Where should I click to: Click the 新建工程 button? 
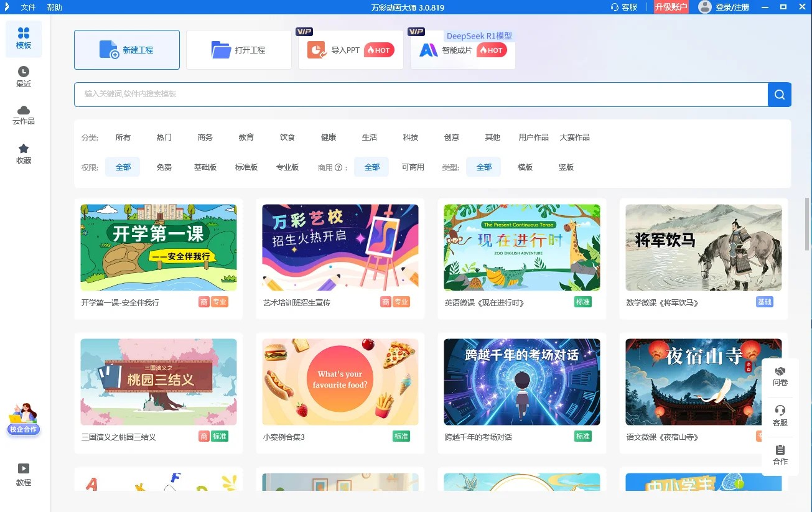point(126,50)
